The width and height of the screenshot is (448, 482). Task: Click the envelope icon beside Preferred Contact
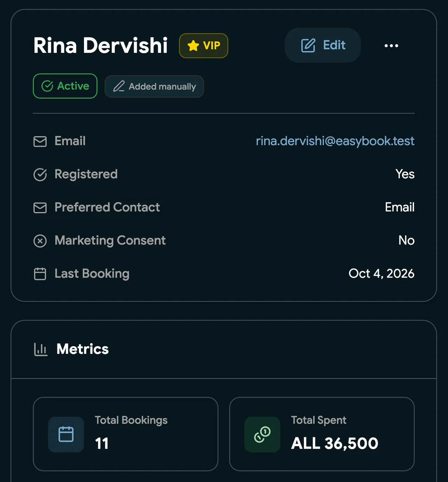pyautogui.click(x=40, y=208)
